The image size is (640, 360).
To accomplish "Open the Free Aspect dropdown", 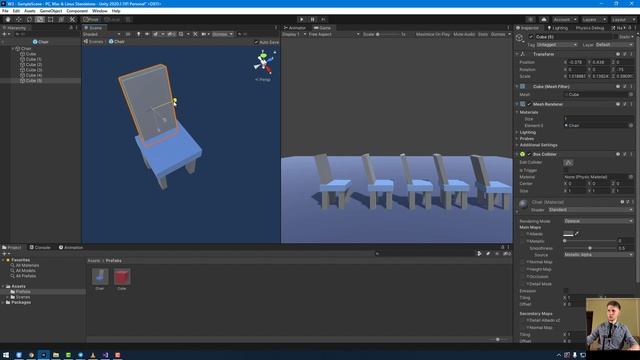I will click(x=334, y=34).
